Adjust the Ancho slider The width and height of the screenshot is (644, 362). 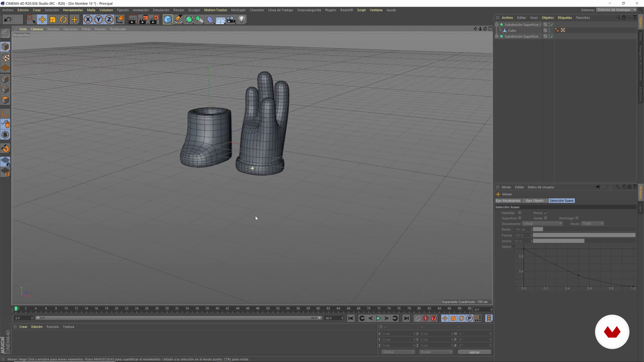click(584, 241)
